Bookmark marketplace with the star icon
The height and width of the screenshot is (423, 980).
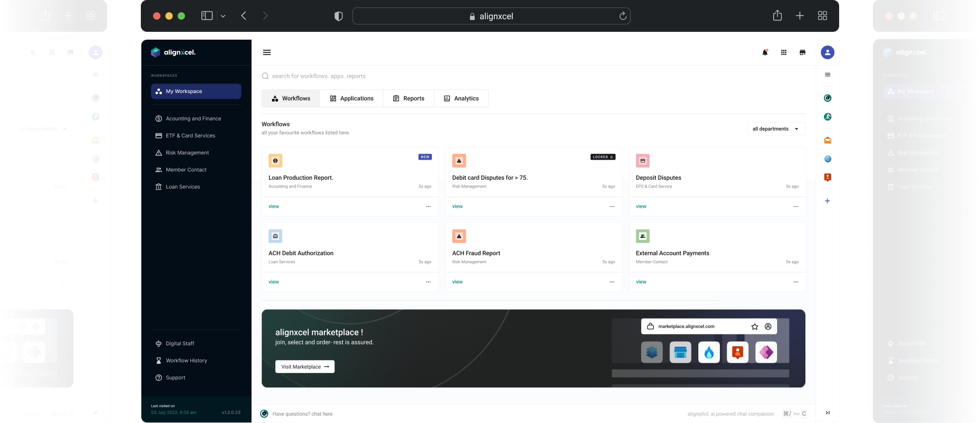click(x=755, y=327)
